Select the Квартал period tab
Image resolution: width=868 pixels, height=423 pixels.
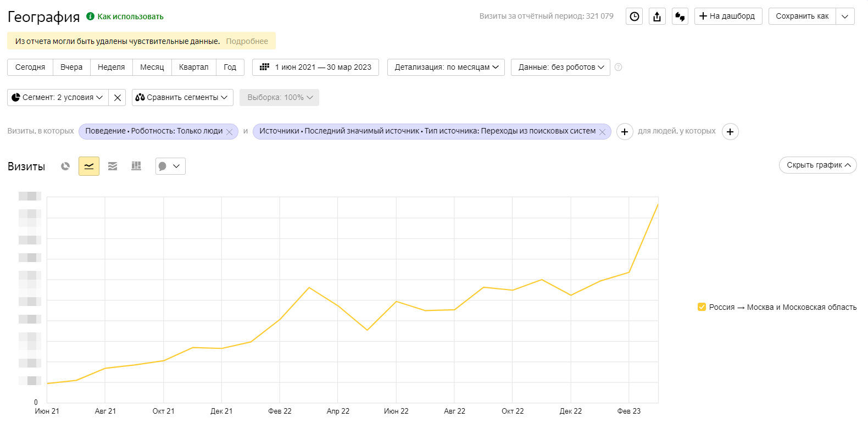point(193,67)
